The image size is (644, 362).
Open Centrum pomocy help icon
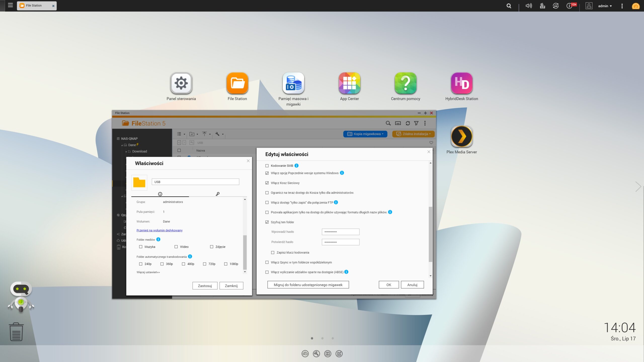(x=406, y=83)
